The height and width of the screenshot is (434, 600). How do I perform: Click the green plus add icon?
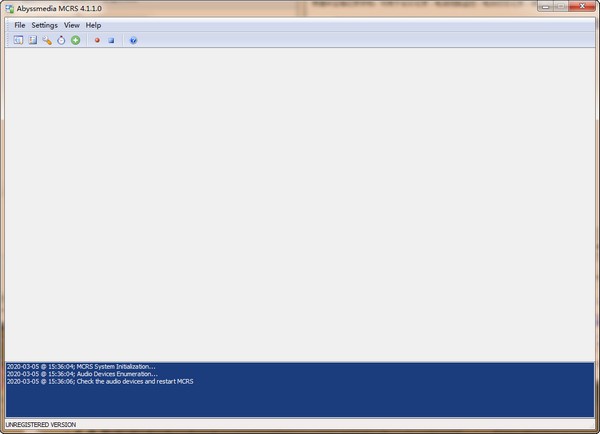tap(75, 40)
